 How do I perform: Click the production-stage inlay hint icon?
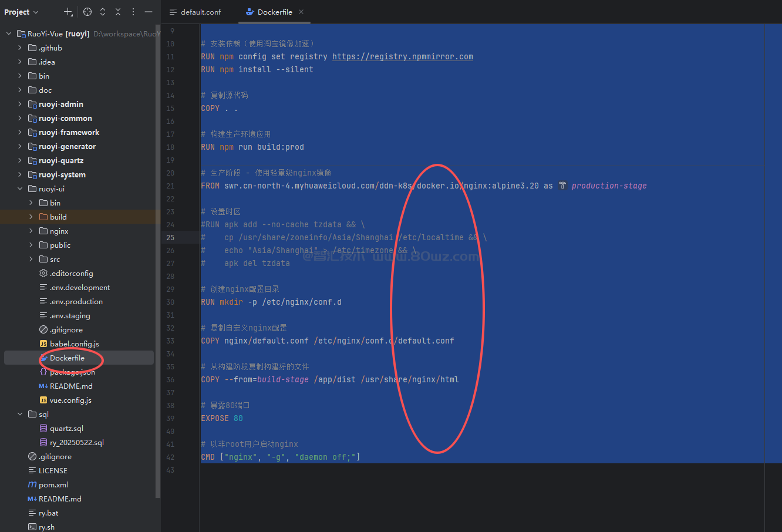pyautogui.click(x=562, y=186)
